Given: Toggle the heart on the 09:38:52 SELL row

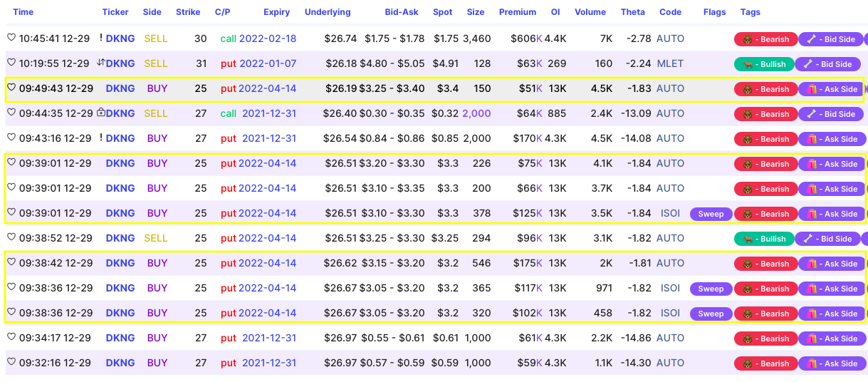Looking at the screenshot, I should 11,237.
